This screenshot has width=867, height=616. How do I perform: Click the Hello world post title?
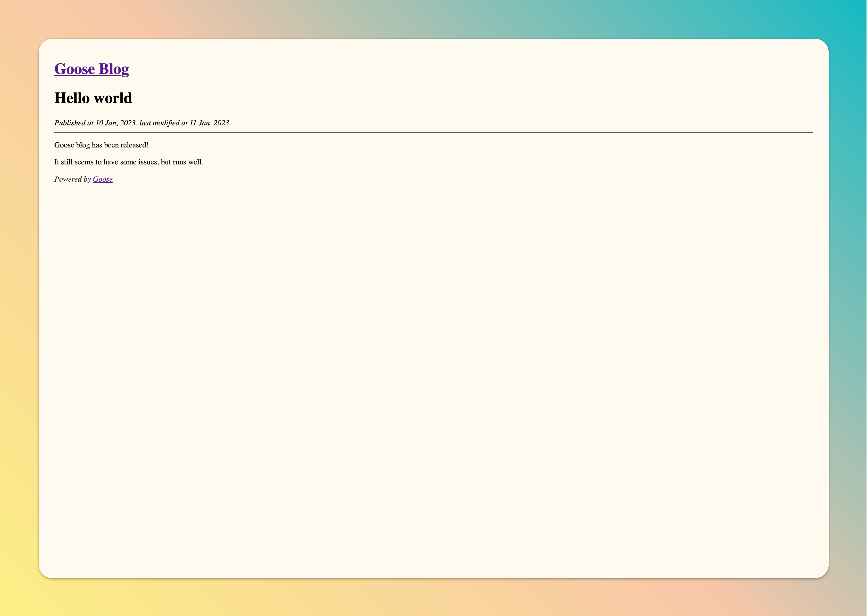pyautogui.click(x=93, y=98)
